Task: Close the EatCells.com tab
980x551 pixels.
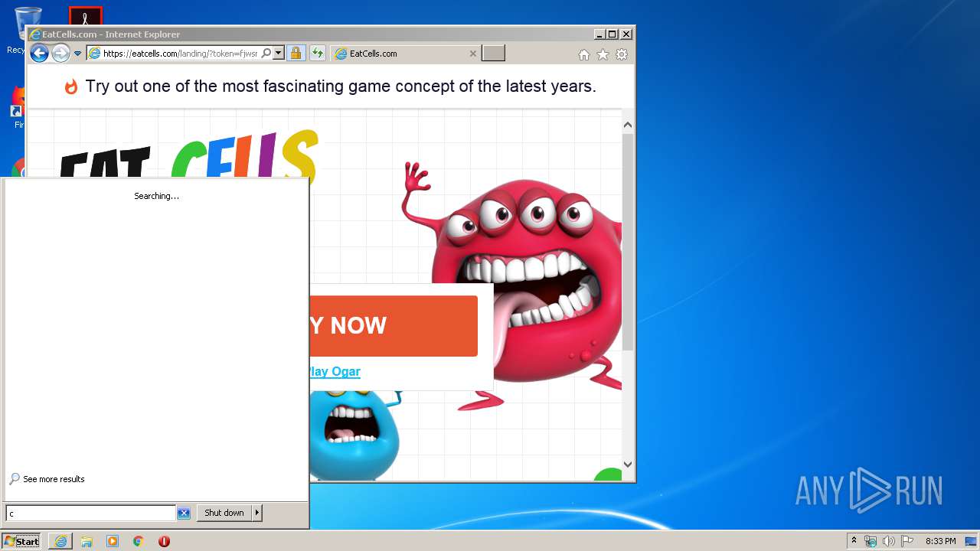Action: click(472, 54)
